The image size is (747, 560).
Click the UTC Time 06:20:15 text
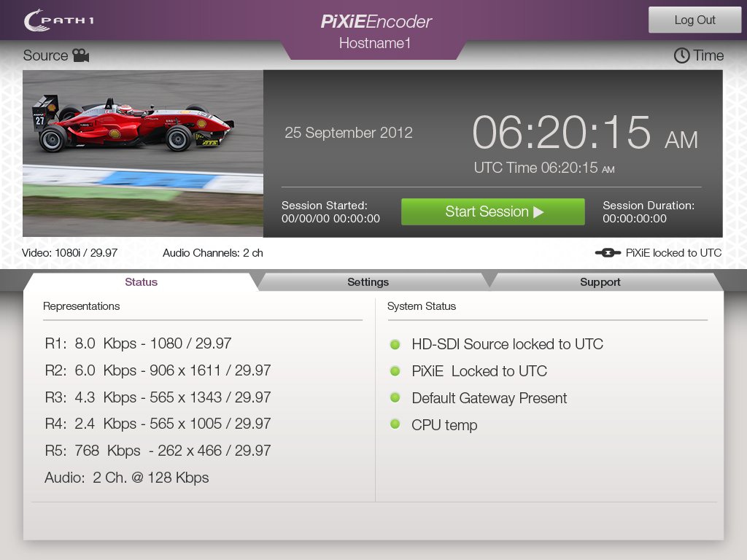[x=544, y=168]
